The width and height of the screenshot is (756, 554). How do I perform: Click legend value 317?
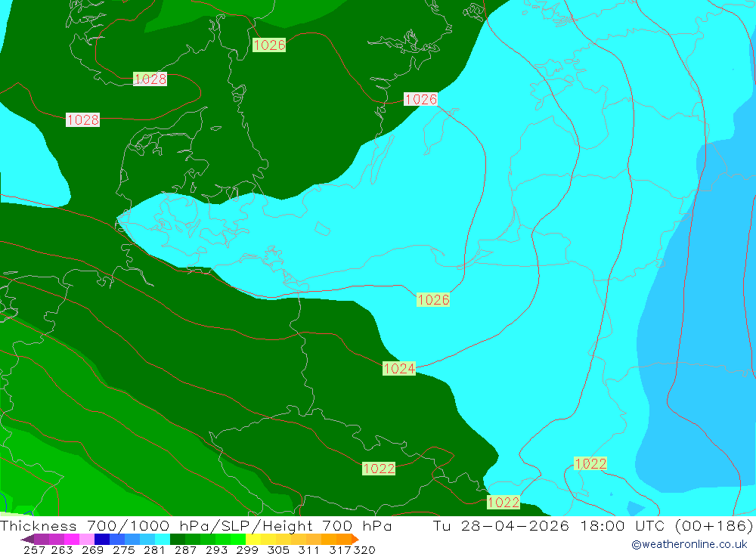339,549
